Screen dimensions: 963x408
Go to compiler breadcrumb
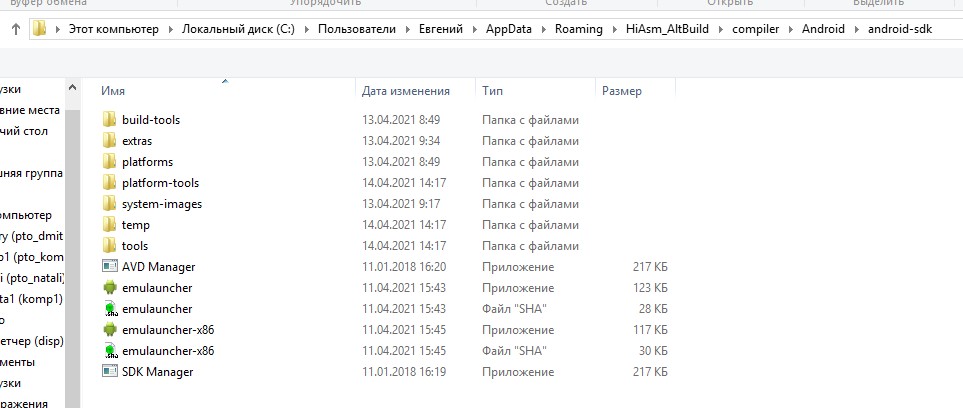point(755,29)
